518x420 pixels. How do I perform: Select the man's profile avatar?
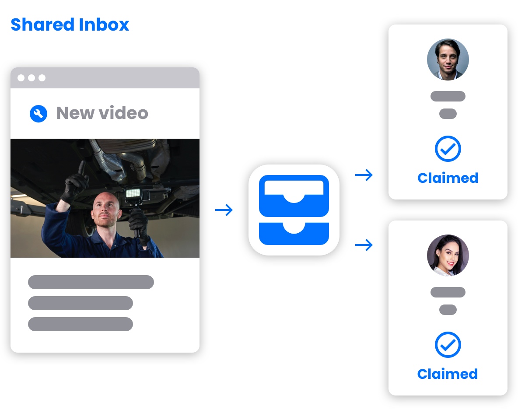448,59
